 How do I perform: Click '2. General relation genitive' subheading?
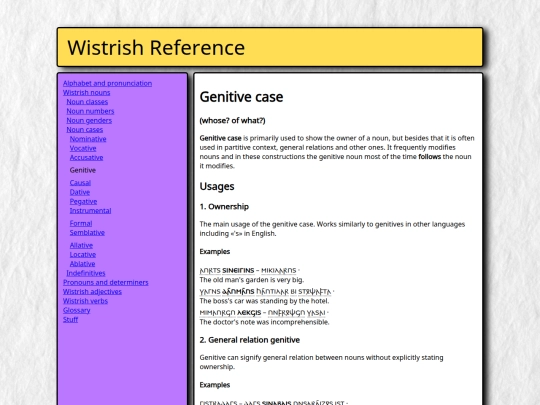(x=250, y=340)
